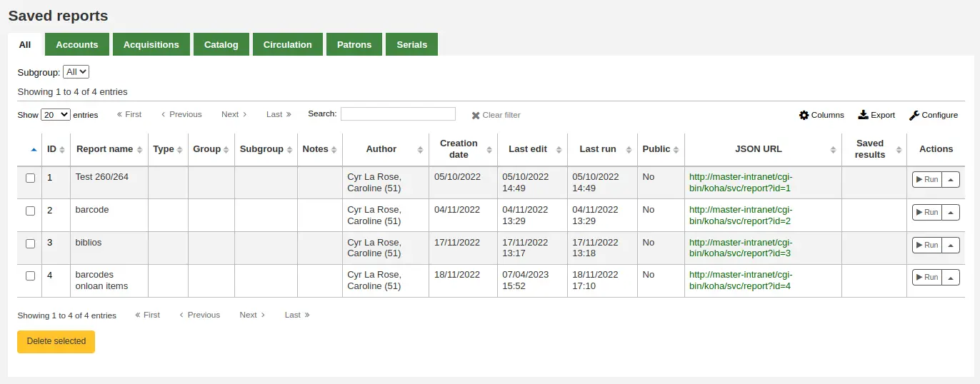Switch to the Serials tab

pyautogui.click(x=412, y=44)
